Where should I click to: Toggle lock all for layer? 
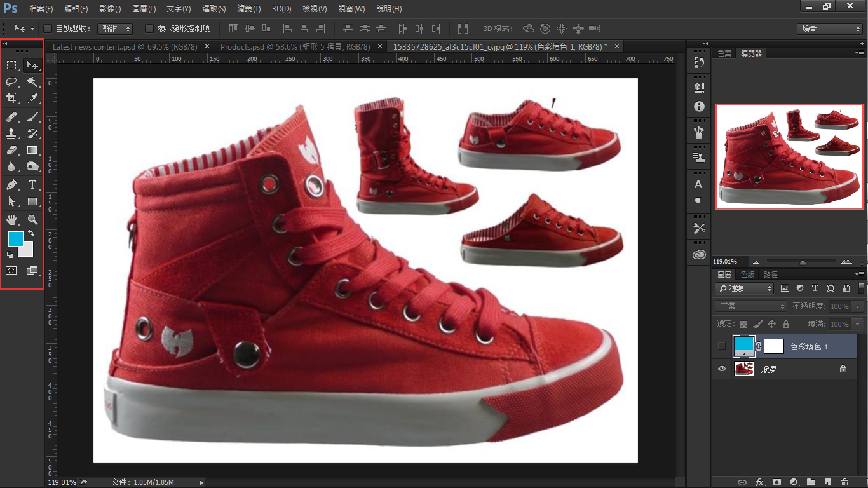point(785,324)
